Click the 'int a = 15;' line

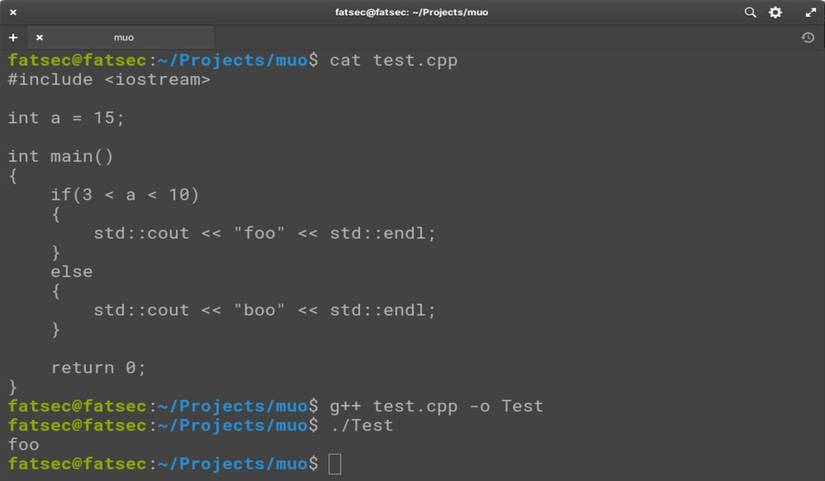click(x=67, y=118)
